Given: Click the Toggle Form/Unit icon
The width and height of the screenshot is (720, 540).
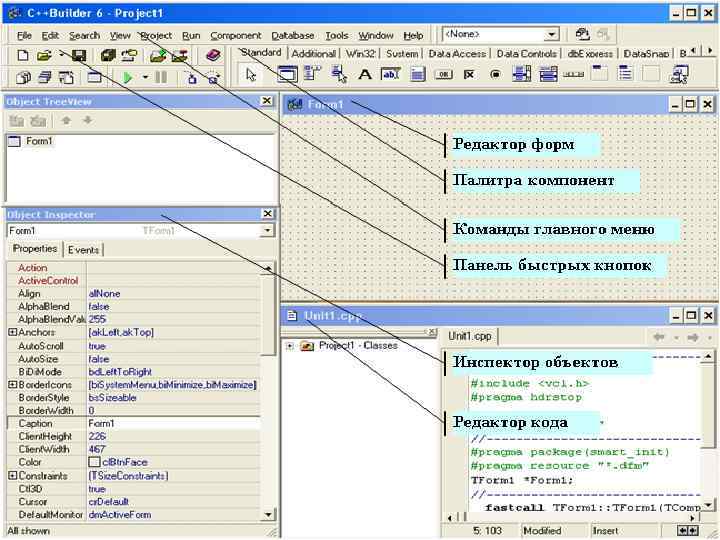Looking at the screenshot, I should [x=67, y=77].
